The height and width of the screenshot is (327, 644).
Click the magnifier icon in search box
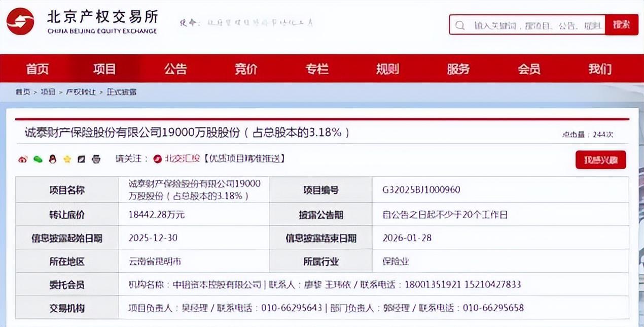tap(460, 25)
